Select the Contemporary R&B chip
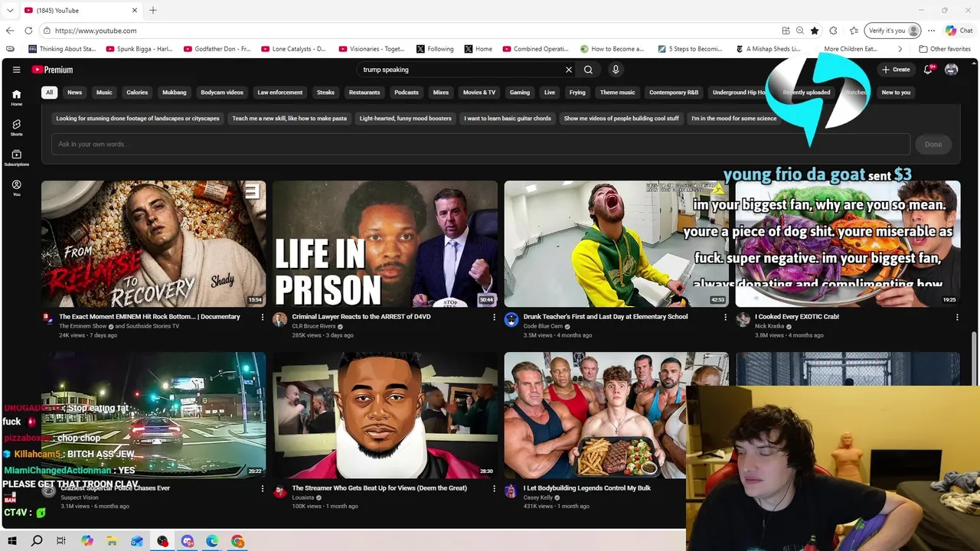 point(674,93)
